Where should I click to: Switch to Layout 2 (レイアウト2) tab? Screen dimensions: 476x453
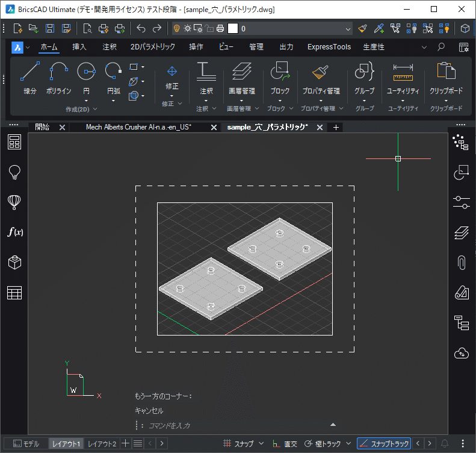coord(102,444)
